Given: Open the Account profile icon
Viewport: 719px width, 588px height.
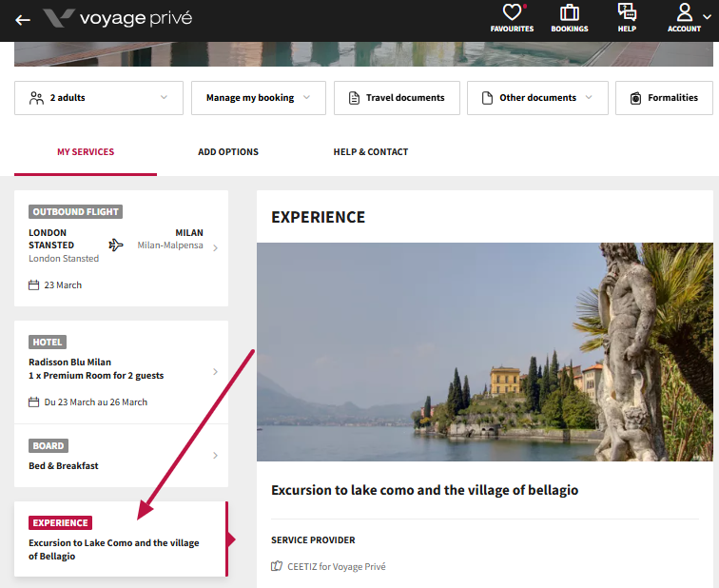Looking at the screenshot, I should click(684, 12).
